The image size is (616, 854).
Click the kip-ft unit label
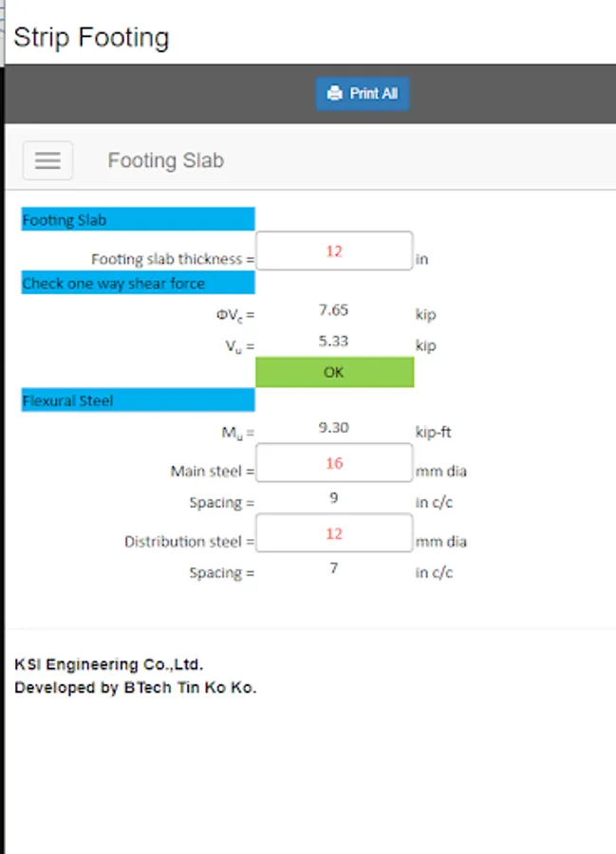pyautogui.click(x=434, y=433)
